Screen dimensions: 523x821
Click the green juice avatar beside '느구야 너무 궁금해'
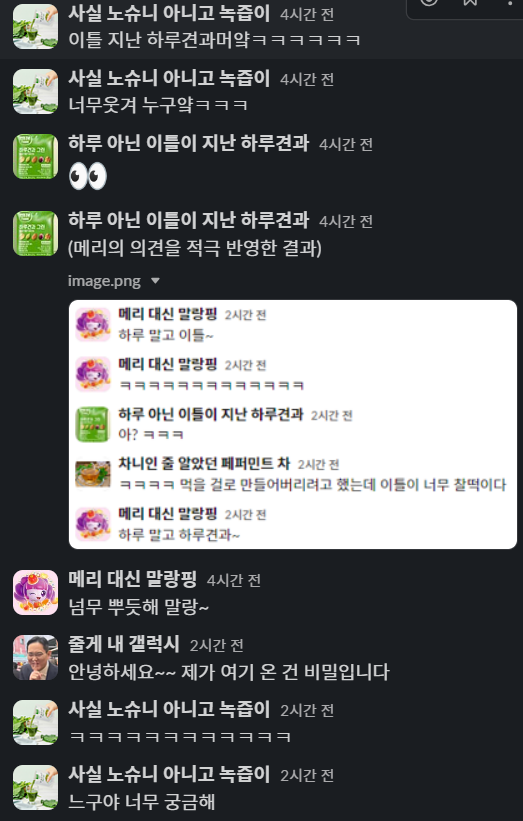(36, 787)
